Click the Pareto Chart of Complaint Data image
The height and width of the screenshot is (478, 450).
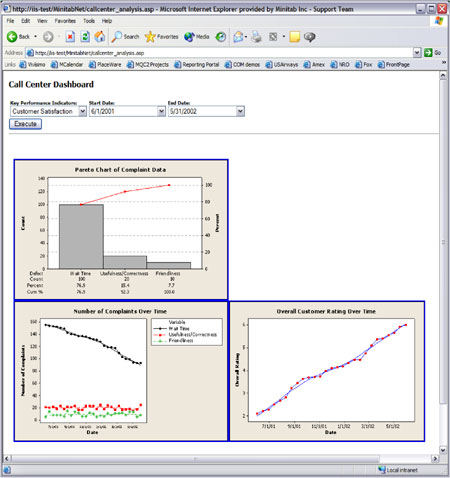[x=121, y=230]
